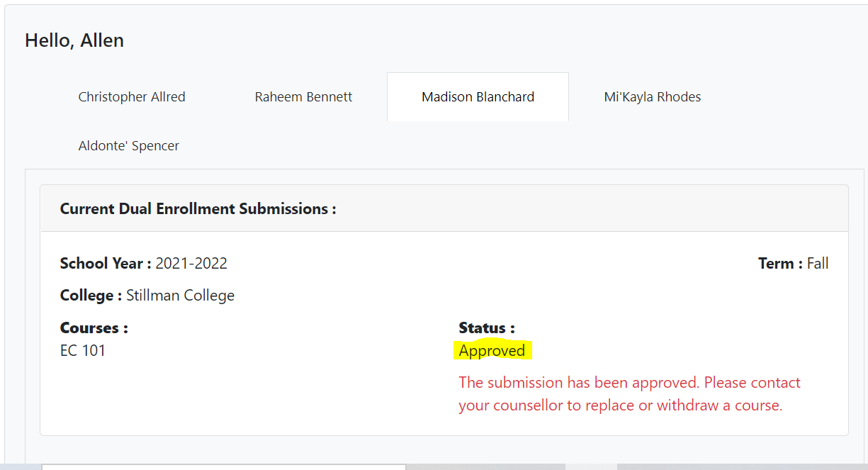Click the Term label

click(x=779, y=264)
